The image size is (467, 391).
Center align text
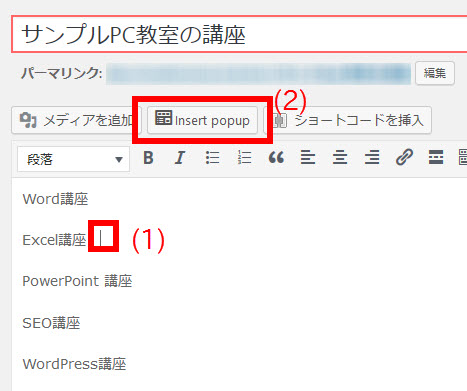340,158
